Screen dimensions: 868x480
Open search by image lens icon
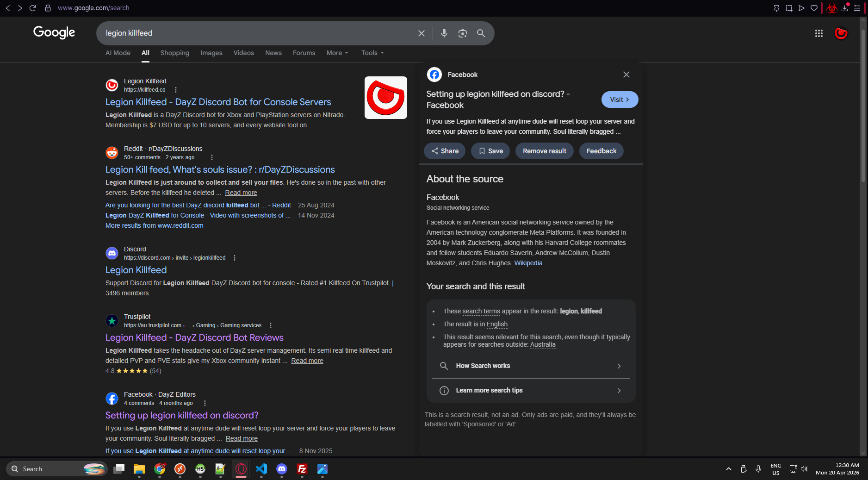pyautogui.click(x=463, y=33)
